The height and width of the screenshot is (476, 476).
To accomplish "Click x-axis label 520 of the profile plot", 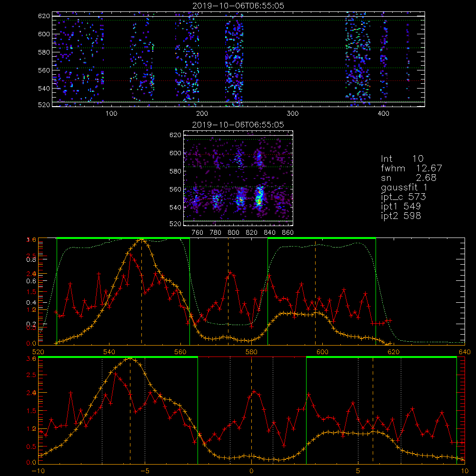I will pyautogui.click(x=38, y=352).
